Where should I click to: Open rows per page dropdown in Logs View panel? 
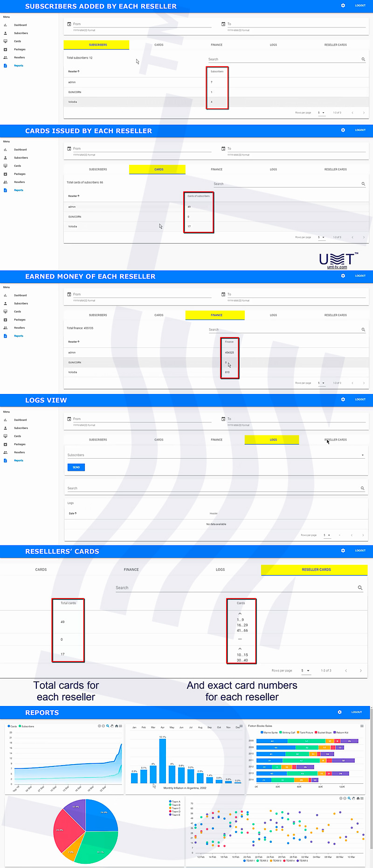(327, 535)
